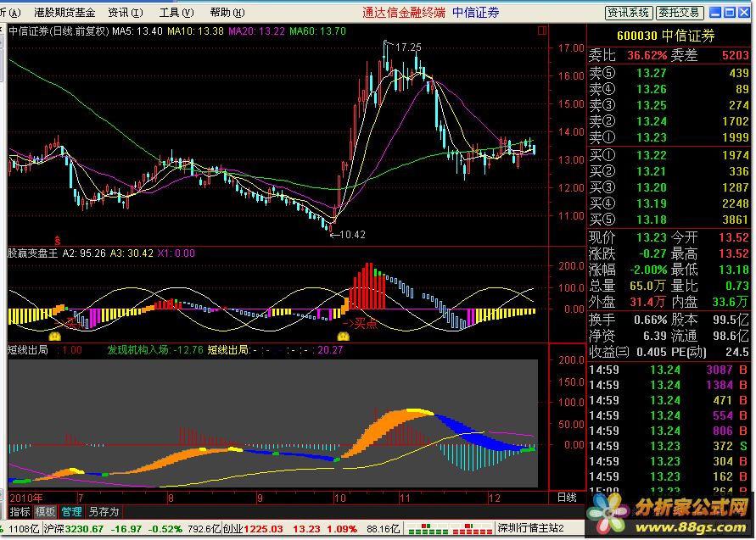Click the yellow bell marker below the October buy signal
The image size is (756, 540).
(344, 335)
